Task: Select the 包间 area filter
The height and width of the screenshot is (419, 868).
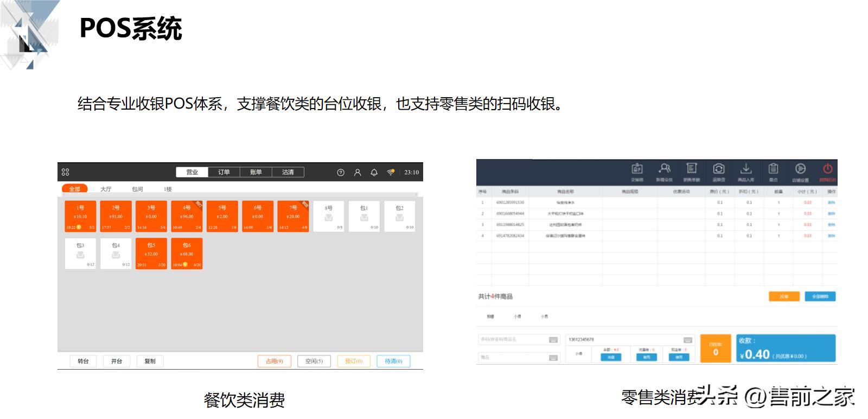Action: 137,189
